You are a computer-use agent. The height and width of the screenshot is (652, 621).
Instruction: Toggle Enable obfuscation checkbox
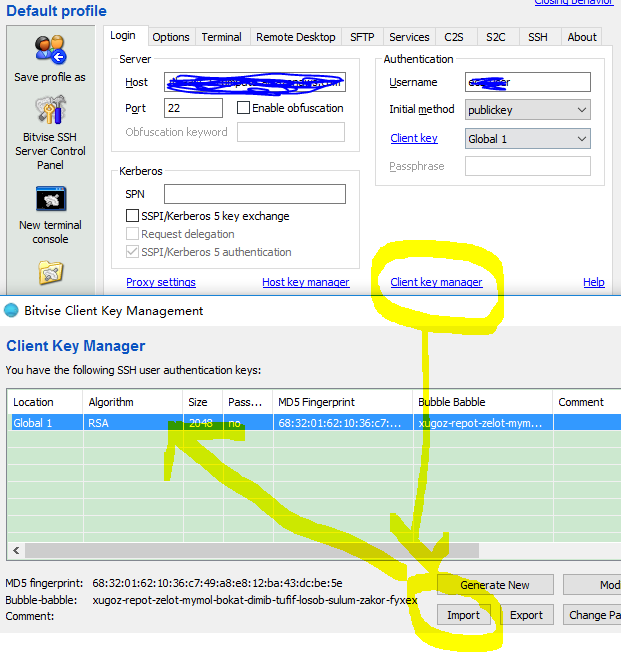[243, 108]
